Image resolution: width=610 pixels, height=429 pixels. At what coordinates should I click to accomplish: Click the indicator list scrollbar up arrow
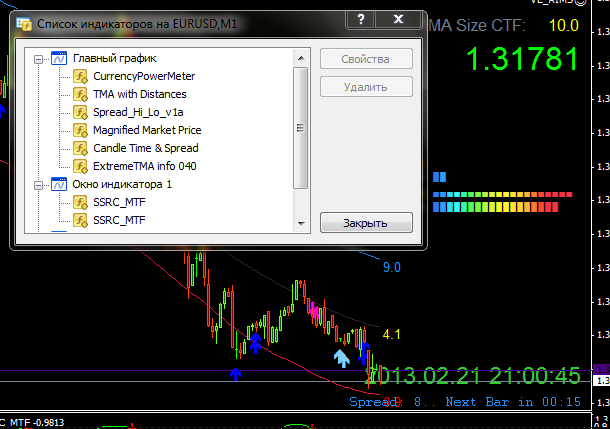(301, 58)
